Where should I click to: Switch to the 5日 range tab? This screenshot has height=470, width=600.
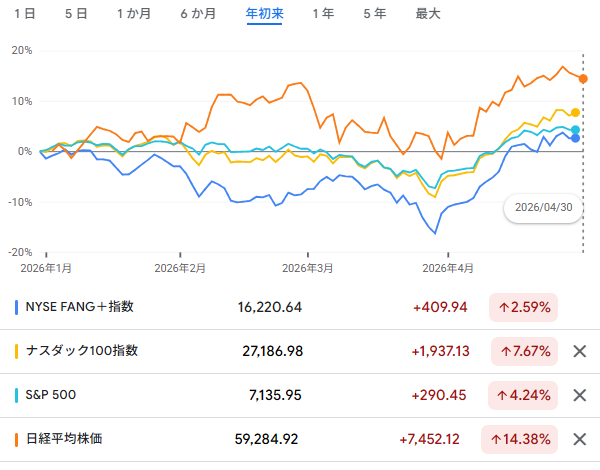click(76, 14)
